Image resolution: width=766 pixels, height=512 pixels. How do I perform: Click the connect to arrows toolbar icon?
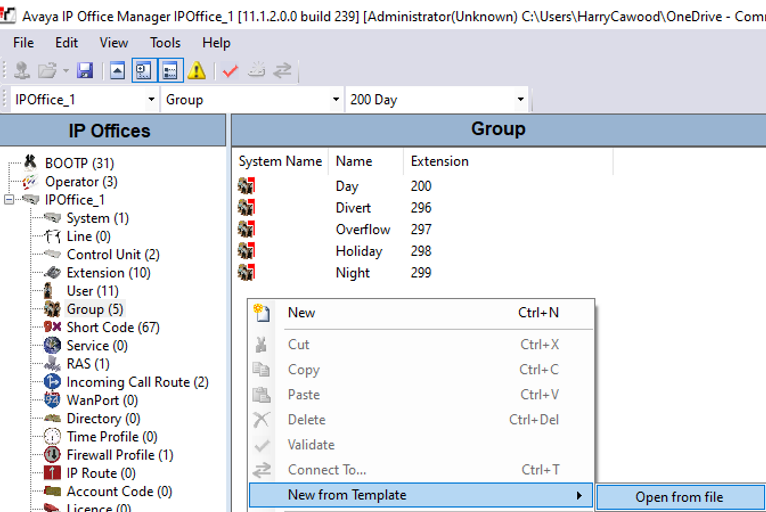tap(282, 71)
